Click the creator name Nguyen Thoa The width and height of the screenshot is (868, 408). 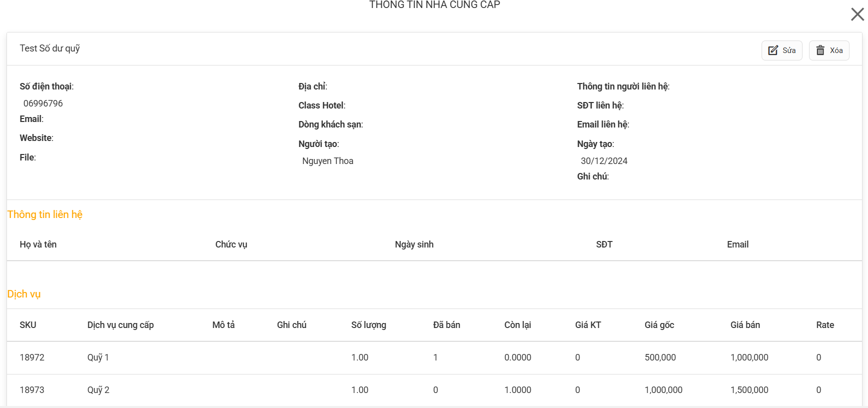(x=328, y=161)
